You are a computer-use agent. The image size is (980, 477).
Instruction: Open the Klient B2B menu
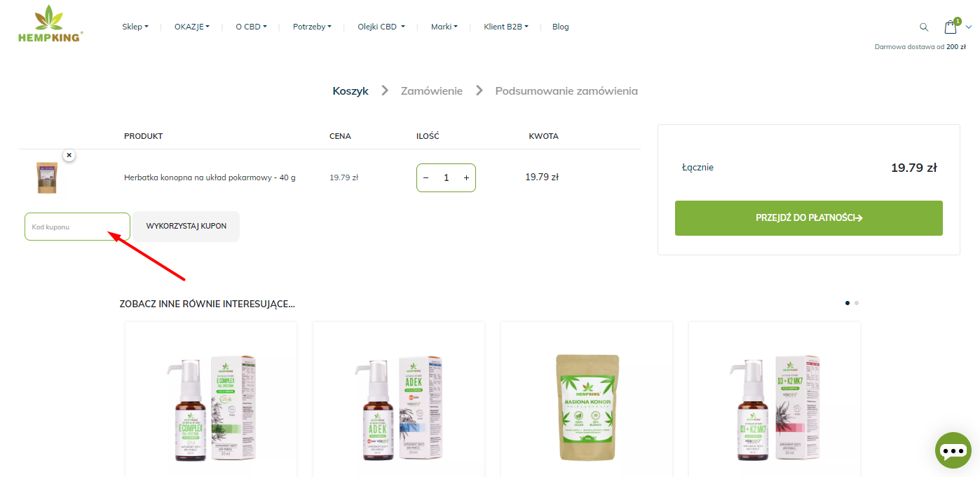(506, 27)
